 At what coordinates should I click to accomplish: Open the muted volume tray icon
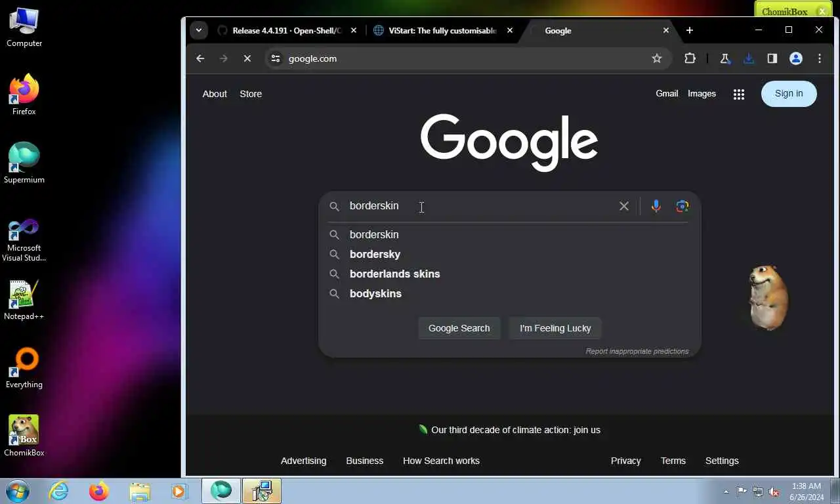(774, 492)
